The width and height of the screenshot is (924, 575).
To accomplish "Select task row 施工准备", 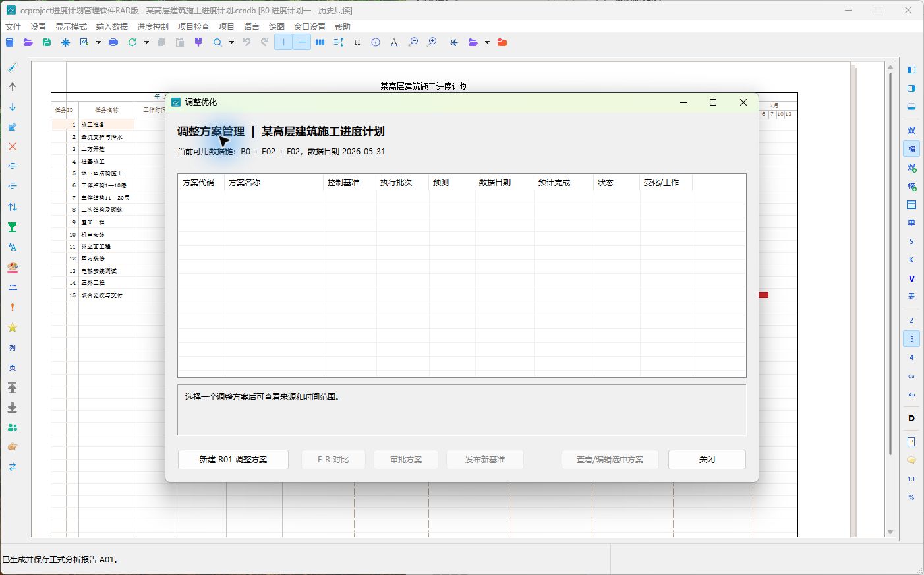I will click(x=93, y=125).
